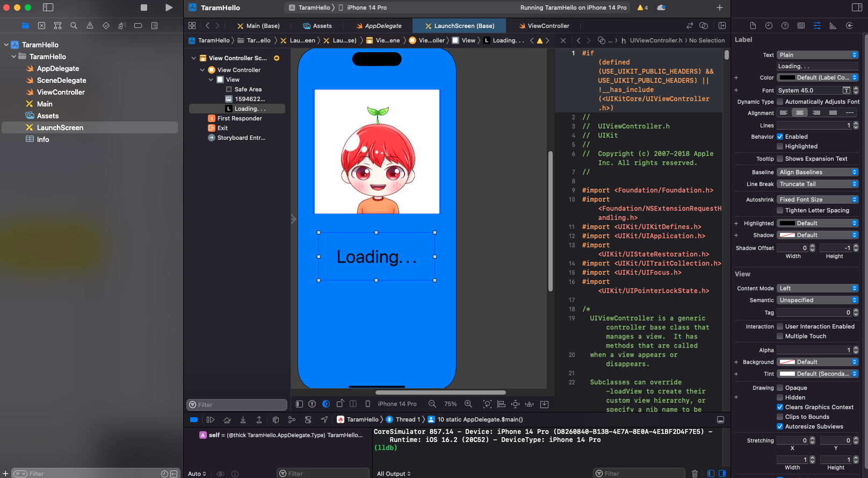This screenshot has width=868, height=478.
Task: Collapse the View outline item
Action: [211, 80]
